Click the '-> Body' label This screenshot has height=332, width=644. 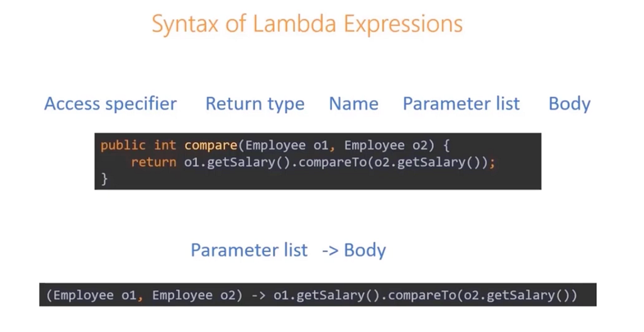coord(354,250)
